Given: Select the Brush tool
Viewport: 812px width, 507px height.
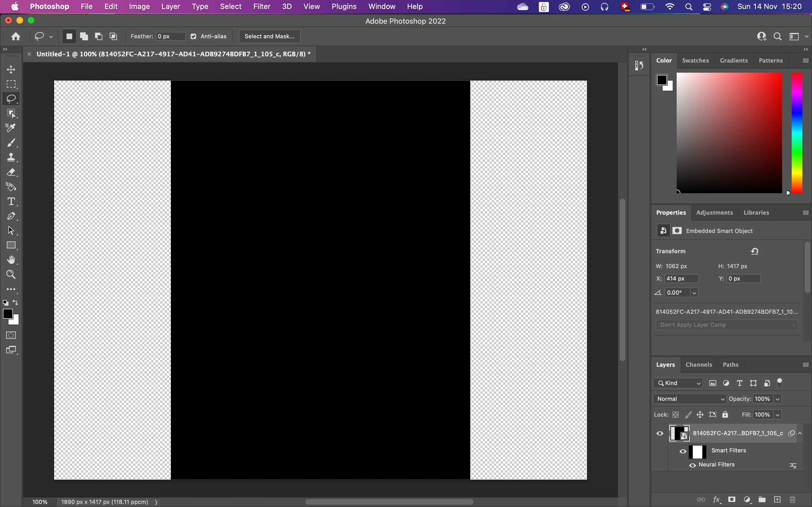Looking at the screenshot, I should coord(11,143).
